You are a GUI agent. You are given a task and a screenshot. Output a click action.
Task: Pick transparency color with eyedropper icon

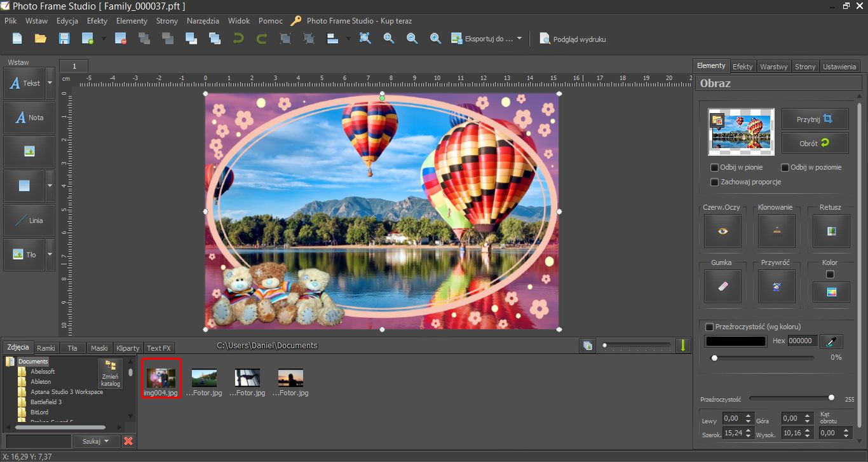tap(831, 341)
